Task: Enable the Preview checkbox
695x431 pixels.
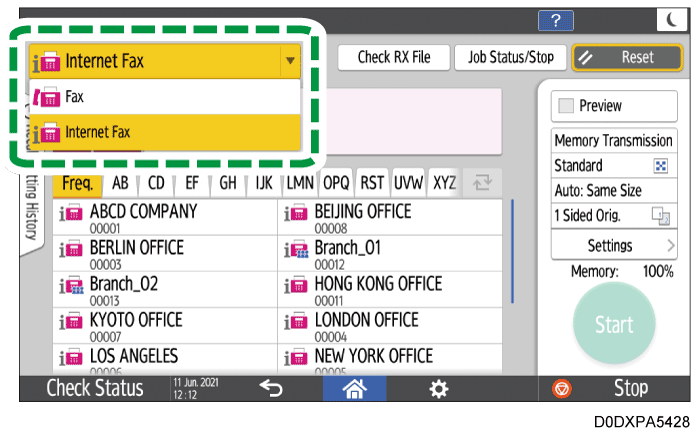Action: click(x=568, y=106)
